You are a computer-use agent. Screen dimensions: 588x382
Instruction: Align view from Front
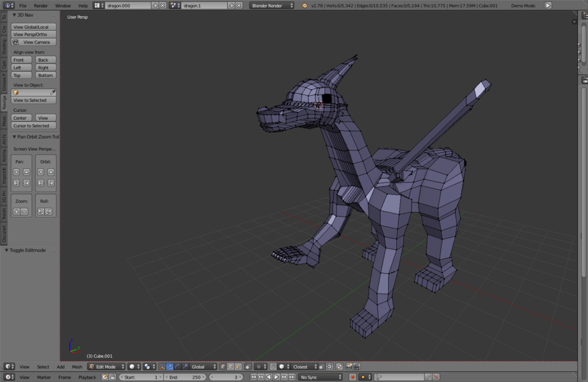(x=21, y=60)
